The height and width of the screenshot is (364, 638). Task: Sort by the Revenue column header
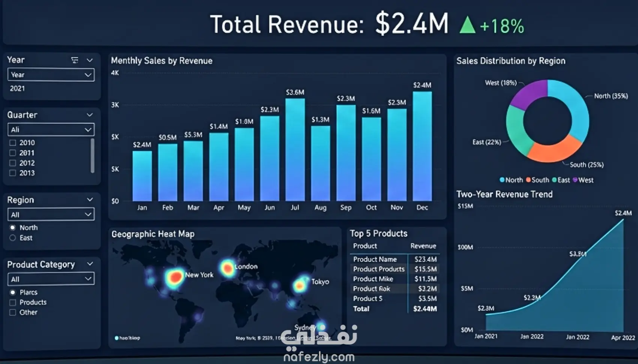click(423, 246)
